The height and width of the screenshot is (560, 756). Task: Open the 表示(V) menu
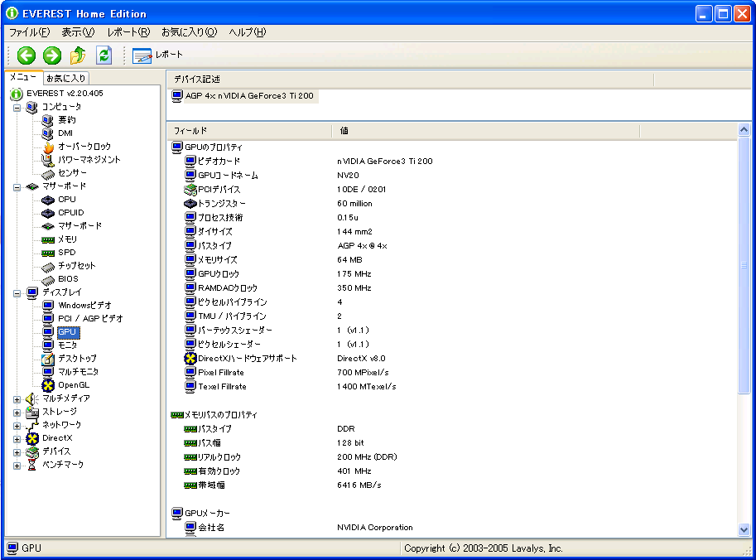78,32
